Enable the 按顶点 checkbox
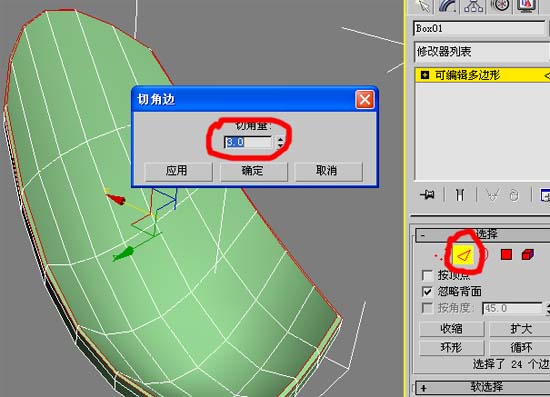550x397 pixels. [427, 275]
